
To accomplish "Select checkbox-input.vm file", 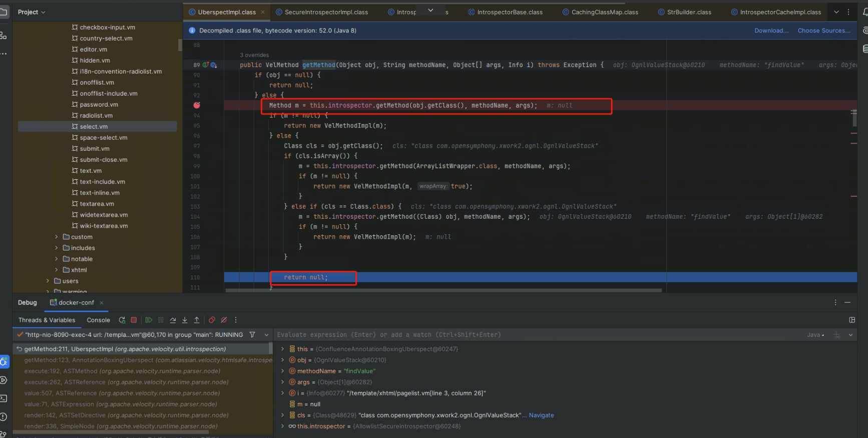I will pyautogui.click(x=107, y=28).
